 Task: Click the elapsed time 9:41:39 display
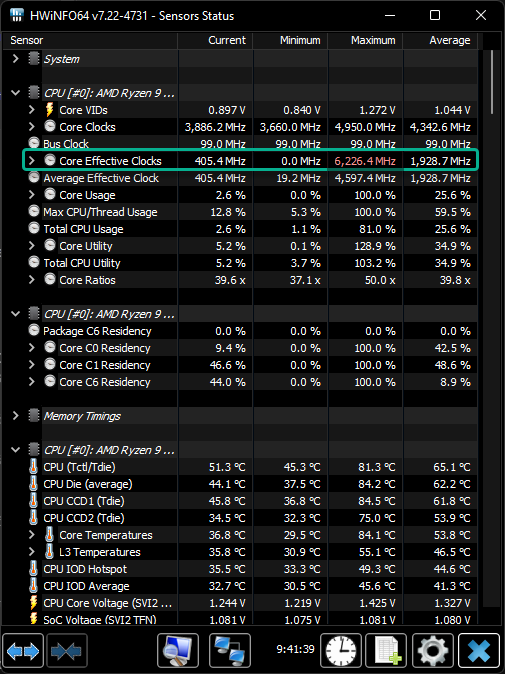pyautogui.click(x=295, y=649)
